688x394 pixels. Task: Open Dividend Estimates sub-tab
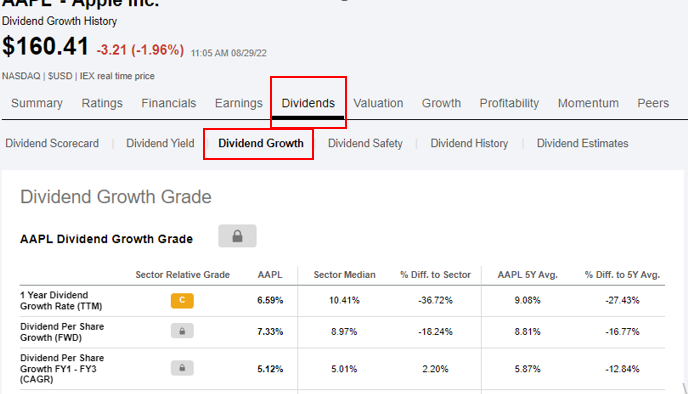[x=582, y=143]
